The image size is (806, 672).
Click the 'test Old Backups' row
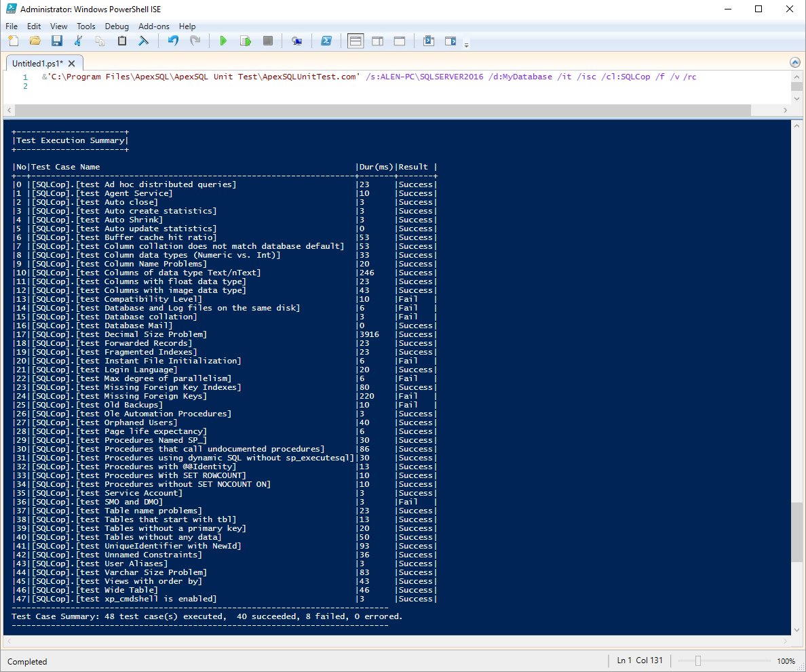[224, 405]
